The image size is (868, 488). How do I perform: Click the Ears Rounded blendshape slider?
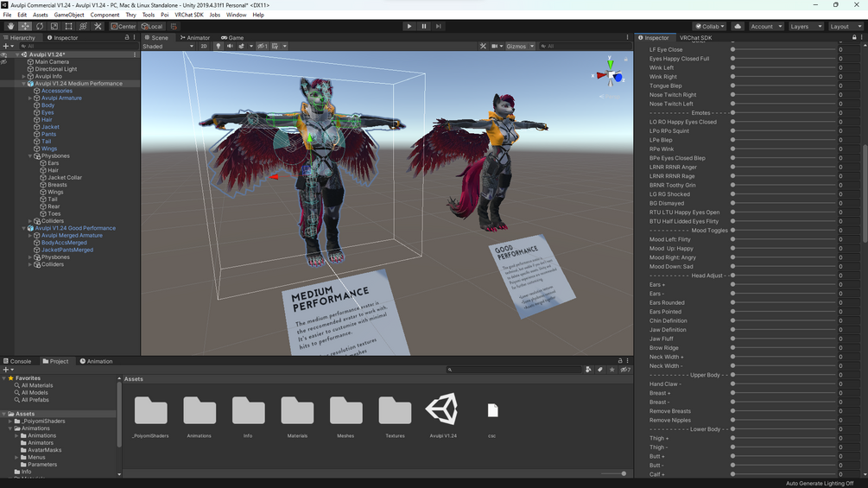[783, 302]
